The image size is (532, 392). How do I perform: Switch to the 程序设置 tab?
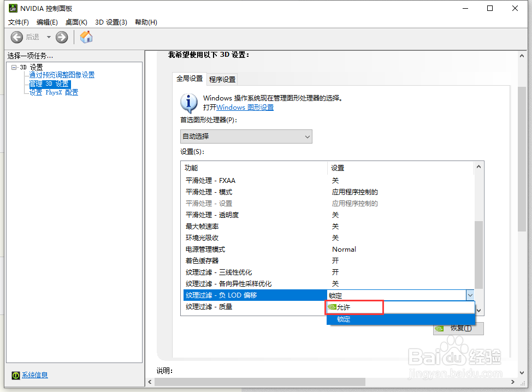pyautogui.click(x=222, y=79)
